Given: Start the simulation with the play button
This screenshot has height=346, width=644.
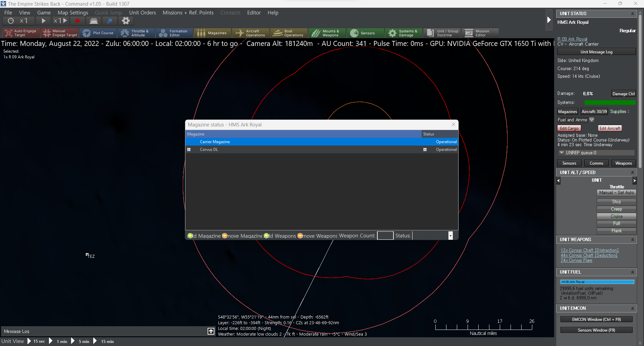Looking at the screenshot, I should click(44, 21).
